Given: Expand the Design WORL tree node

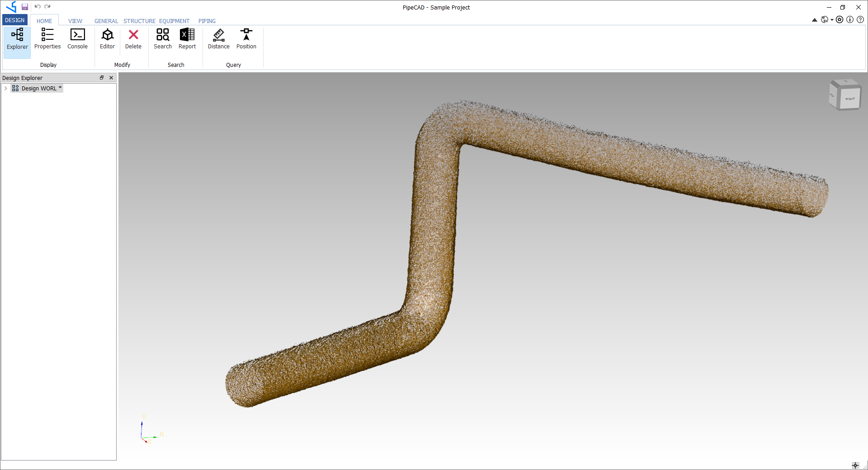Looking at the screenshot, I should pyautogui.click(x=5, y=88).
